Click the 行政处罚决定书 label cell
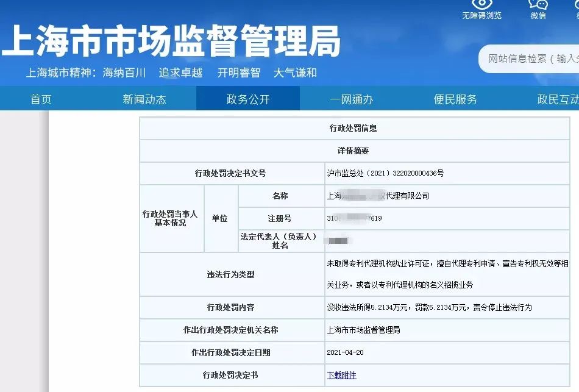 (x=232, y=375)
